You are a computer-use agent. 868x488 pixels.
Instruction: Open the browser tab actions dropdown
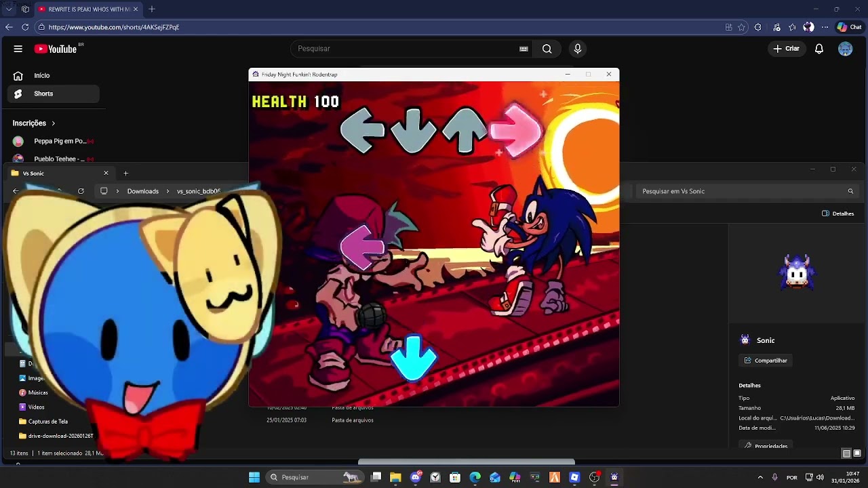9,9
